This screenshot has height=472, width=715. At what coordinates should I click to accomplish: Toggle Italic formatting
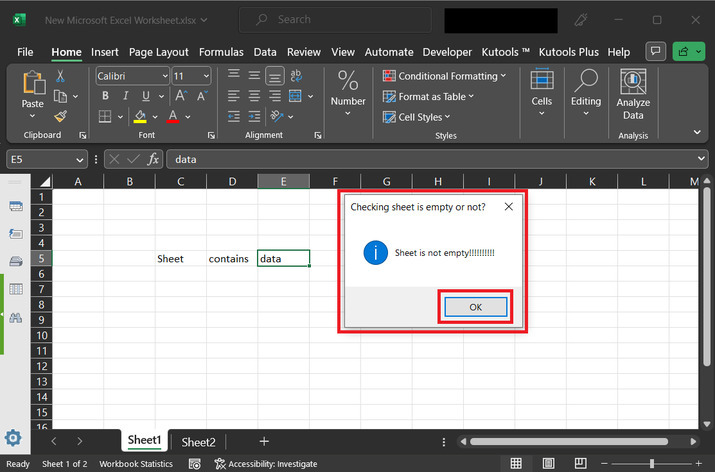point(125,96)
